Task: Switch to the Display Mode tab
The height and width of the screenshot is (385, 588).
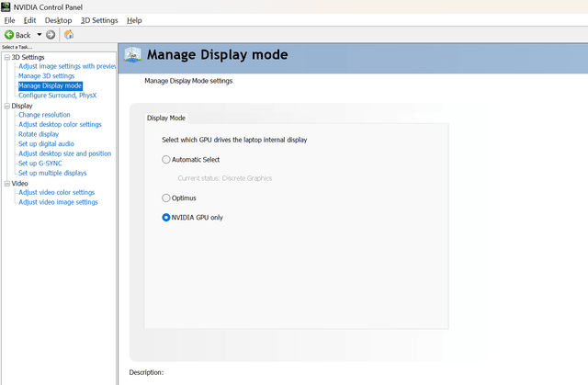Action: [x=166, y=119]
